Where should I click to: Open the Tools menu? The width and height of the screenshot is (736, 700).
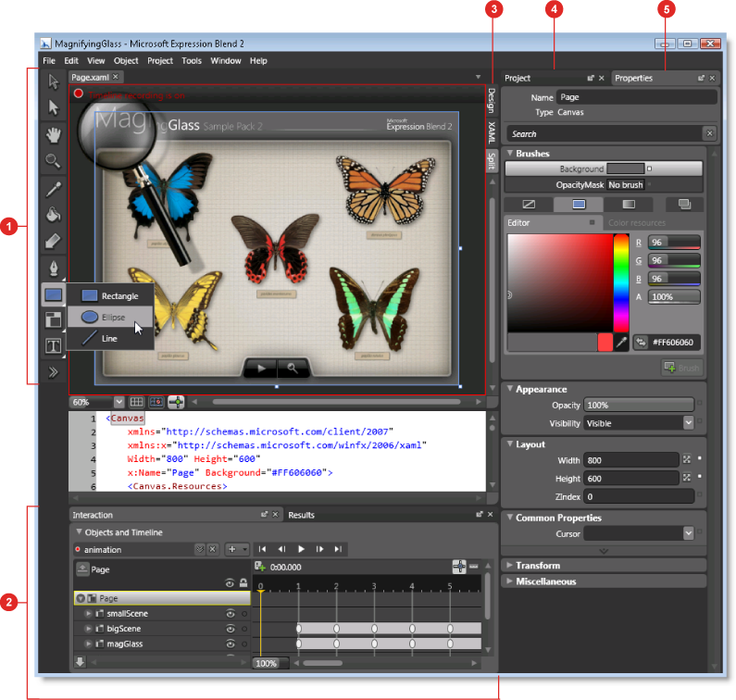(192, 60)
